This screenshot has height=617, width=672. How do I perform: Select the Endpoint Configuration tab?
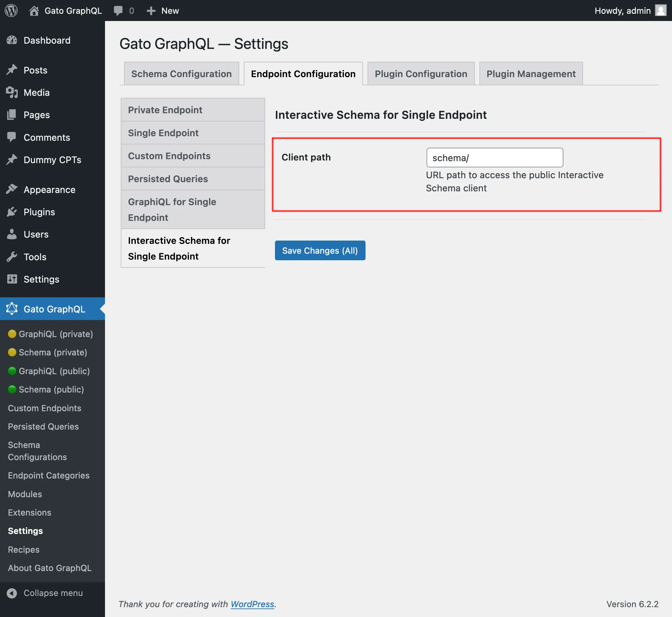[x=303, y=74]
